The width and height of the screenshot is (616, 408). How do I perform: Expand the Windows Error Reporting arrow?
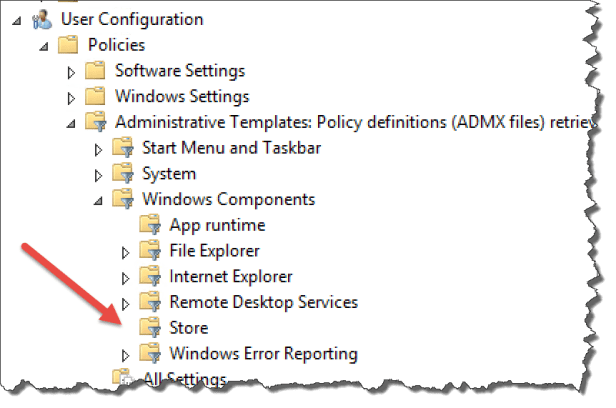(x=125, y=354)
